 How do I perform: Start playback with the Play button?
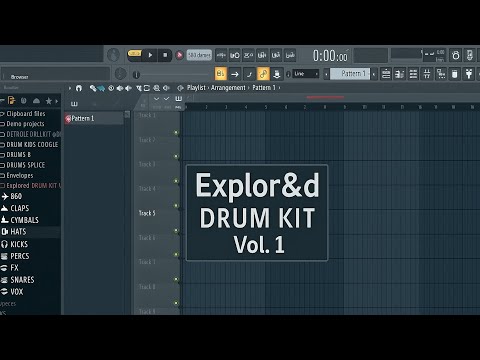[x=150, y=55]
